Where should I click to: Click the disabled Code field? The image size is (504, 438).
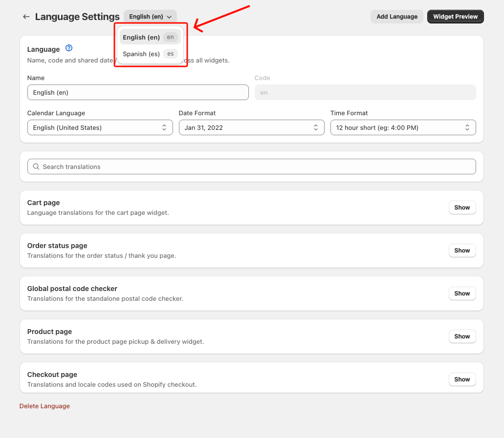pyautogui.click(x=365, y=92)
